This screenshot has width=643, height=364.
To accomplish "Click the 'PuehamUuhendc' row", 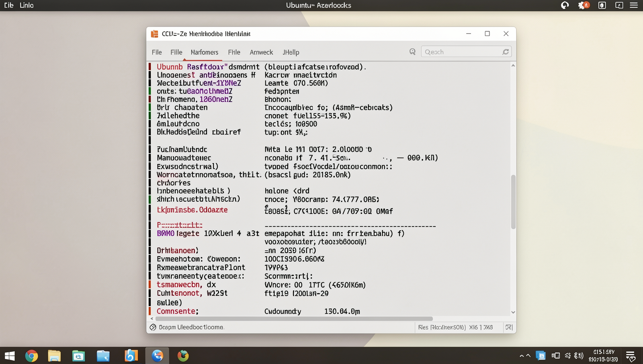I will pyautogui.click(x=182, y=149).
